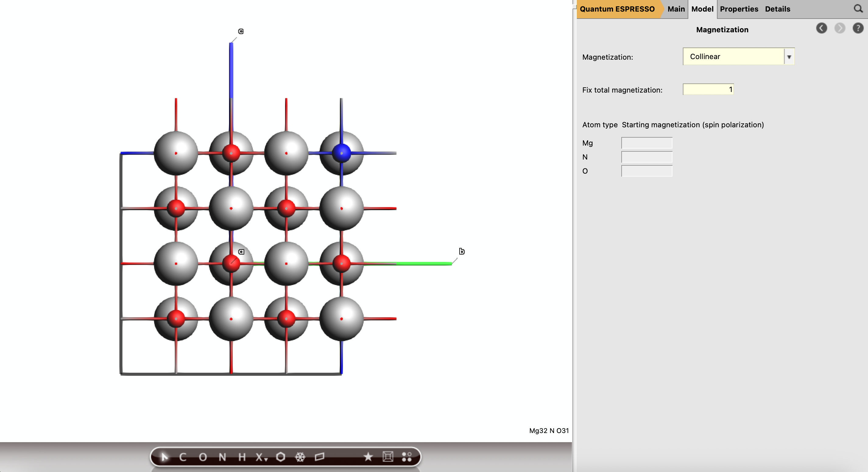Viewport: 868px width, 472px height.
Task: Click the star favorites icon
Action: [x=368, y=457]
